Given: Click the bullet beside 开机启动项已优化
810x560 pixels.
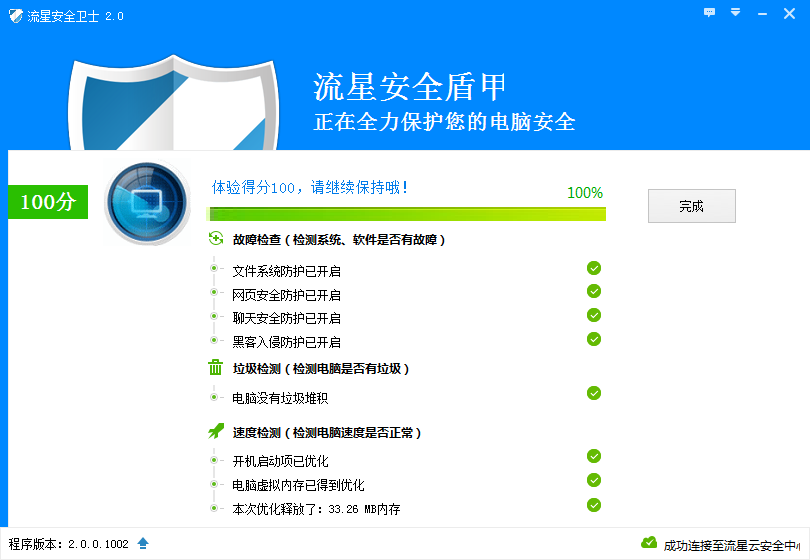Looking at the screenshot, I should [x=214, y=460].
